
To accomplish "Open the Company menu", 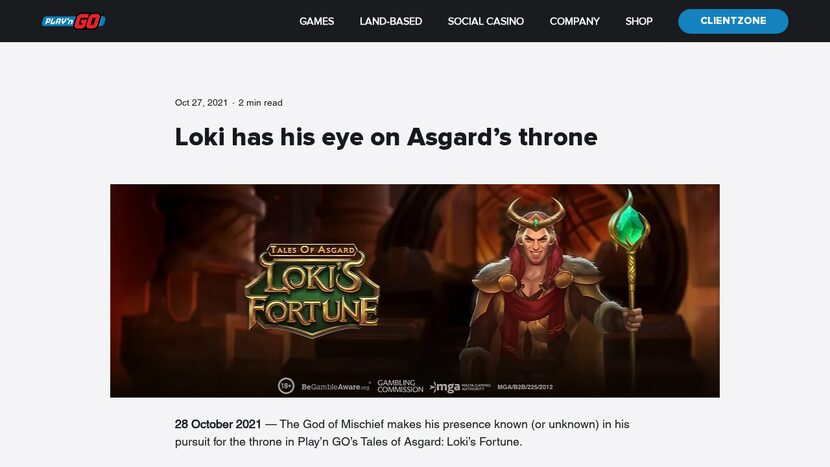I will coord(575,21).
